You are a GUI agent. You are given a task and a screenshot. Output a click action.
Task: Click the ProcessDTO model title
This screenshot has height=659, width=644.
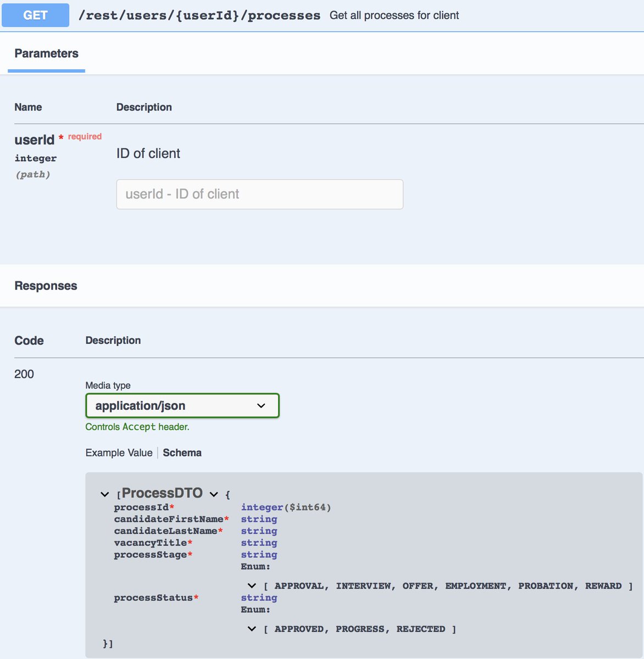click(162, 493)
